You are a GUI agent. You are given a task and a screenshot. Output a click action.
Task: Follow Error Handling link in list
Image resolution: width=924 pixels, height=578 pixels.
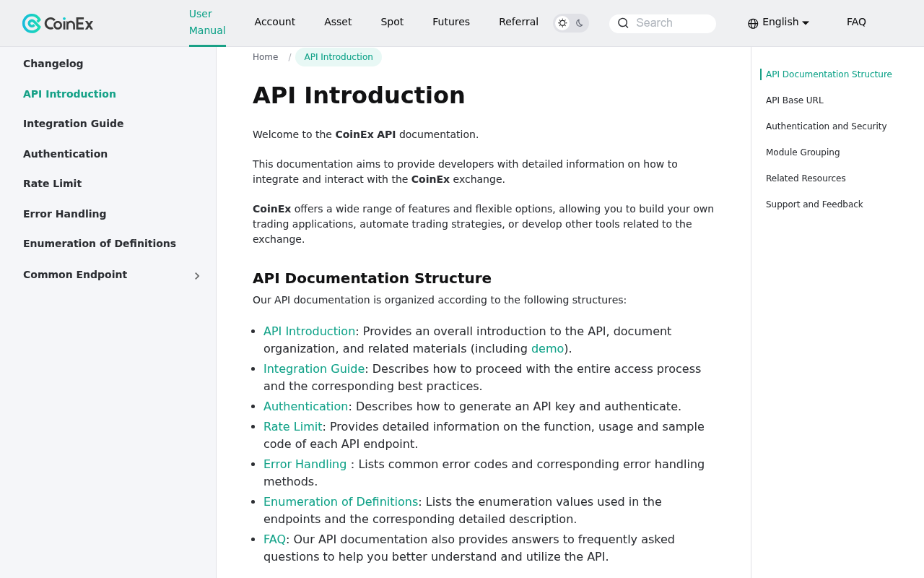pyautogui.click(x=305, y=464)
